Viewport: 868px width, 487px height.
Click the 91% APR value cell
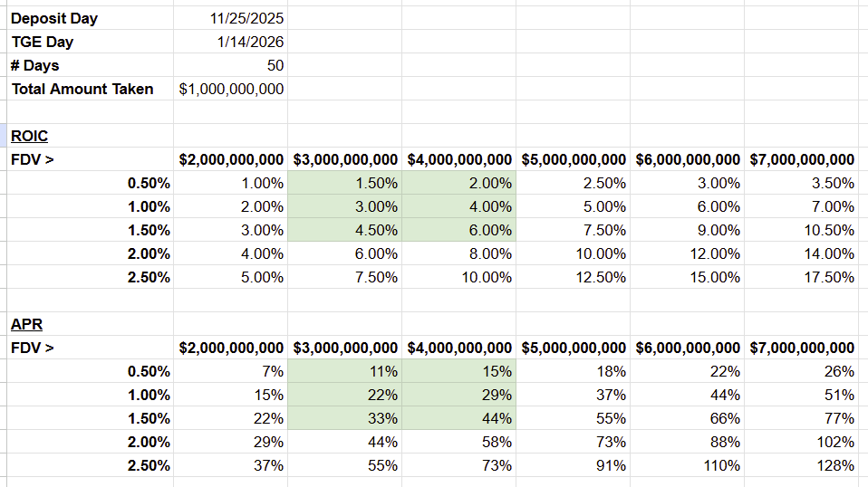pos(612,465)
